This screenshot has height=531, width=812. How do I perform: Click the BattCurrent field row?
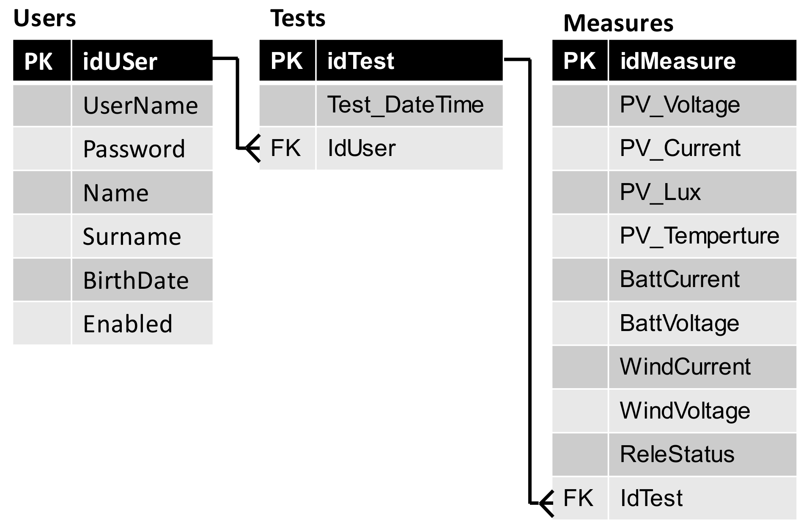[680, 279]
